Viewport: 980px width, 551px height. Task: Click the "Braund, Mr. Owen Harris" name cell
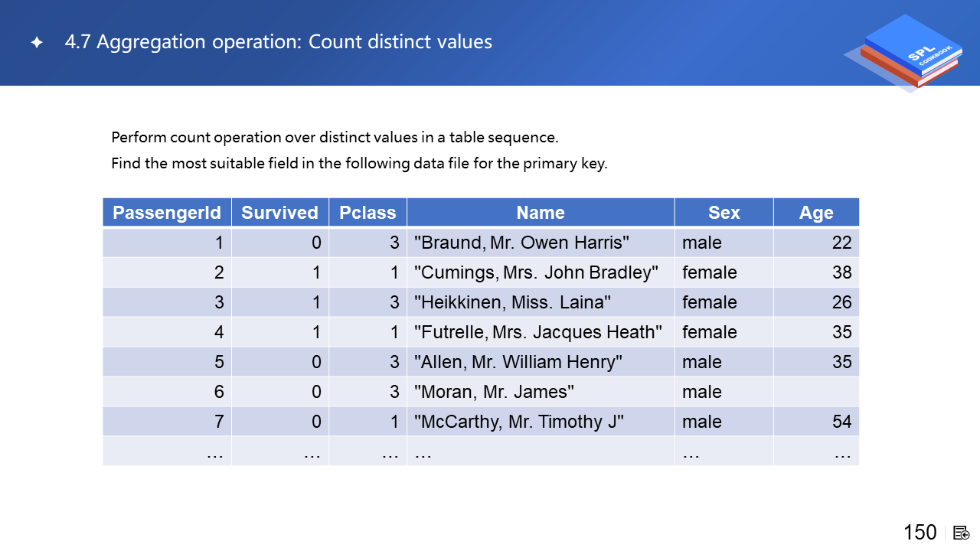click(522, 243)
